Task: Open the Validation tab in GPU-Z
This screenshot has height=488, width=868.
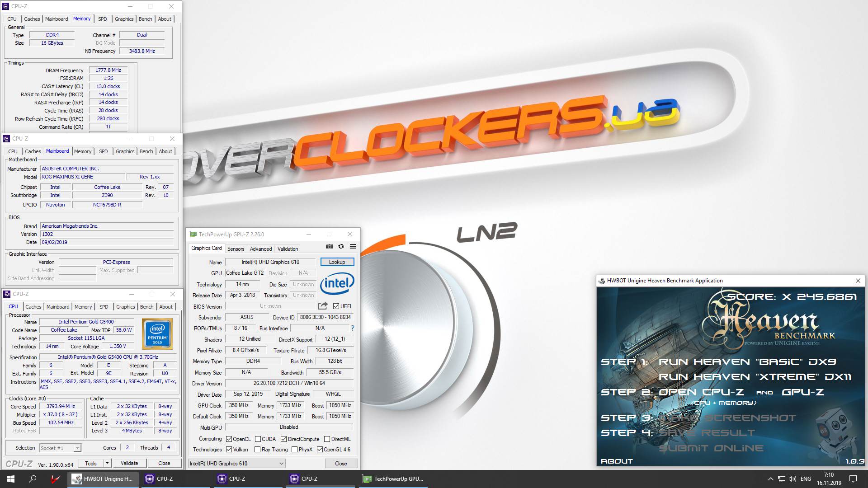Action: click(288, 249)
